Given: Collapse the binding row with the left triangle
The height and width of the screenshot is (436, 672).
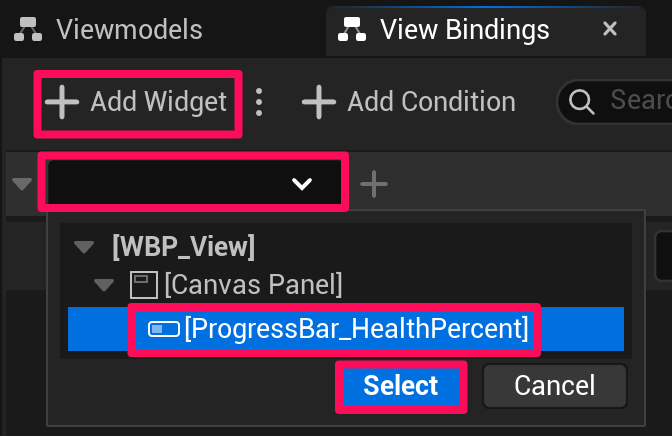Looking at the screenshot, I should tap(22, 184).
